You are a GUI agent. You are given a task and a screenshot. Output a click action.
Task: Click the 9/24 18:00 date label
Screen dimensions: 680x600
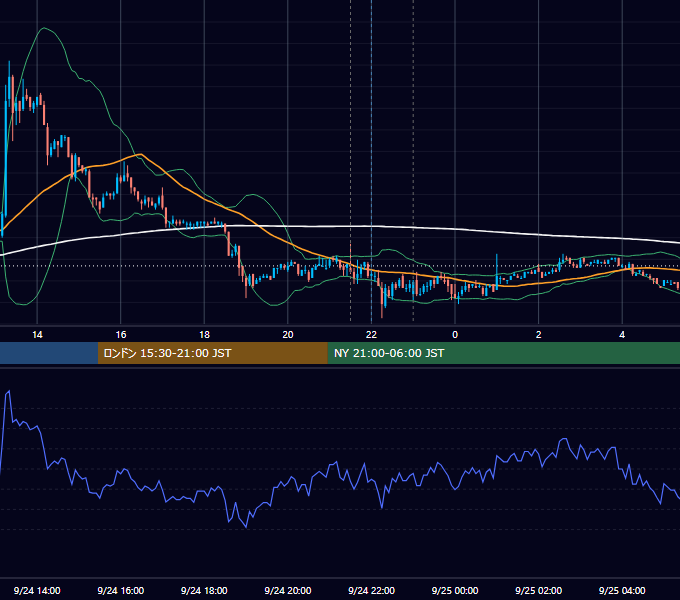pos(204,590)
